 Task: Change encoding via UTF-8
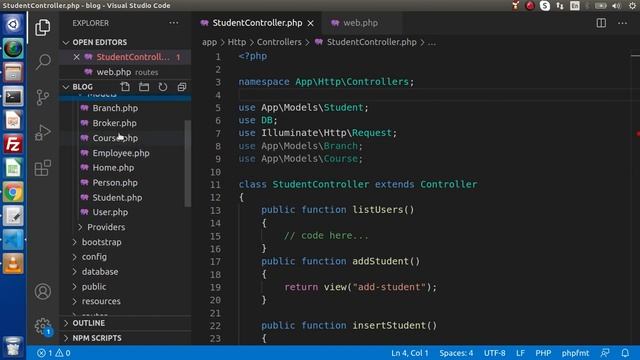click(494, 353)
